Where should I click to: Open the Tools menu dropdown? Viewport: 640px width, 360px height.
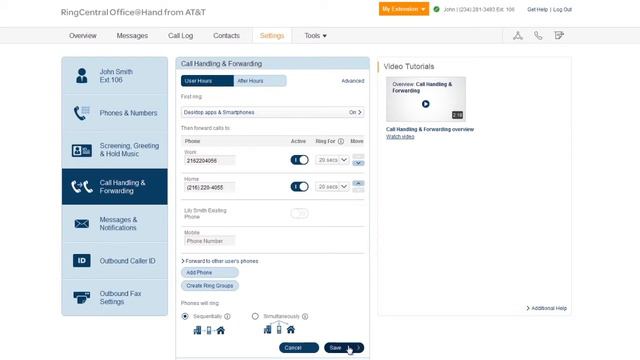[x=315, y=36]
